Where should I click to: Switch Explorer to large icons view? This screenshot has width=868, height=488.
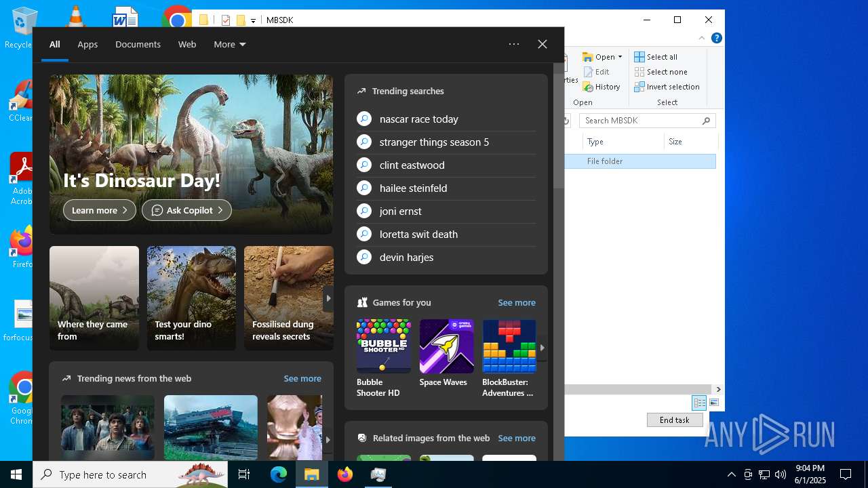coord(714,403)
